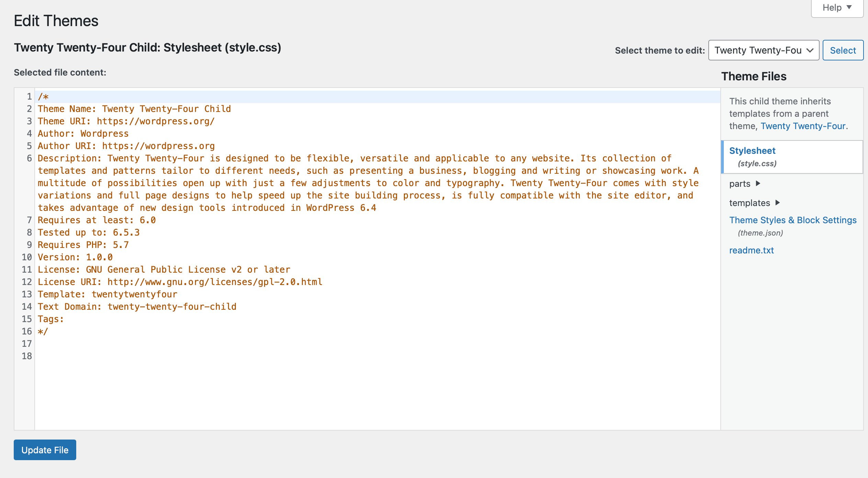Open the readme.txt file

pos(751,250)
